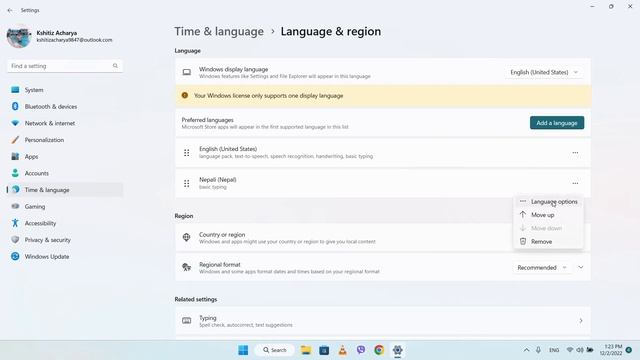The width and height of the screenshot is (640, 360).
Task: Open System settings in sidebar
Action: pos(64,90)
